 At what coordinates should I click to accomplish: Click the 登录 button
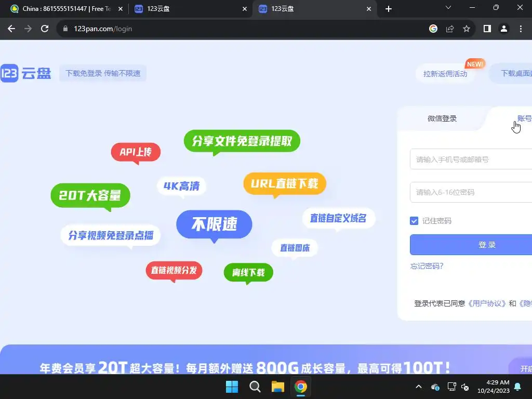[471, 245]
